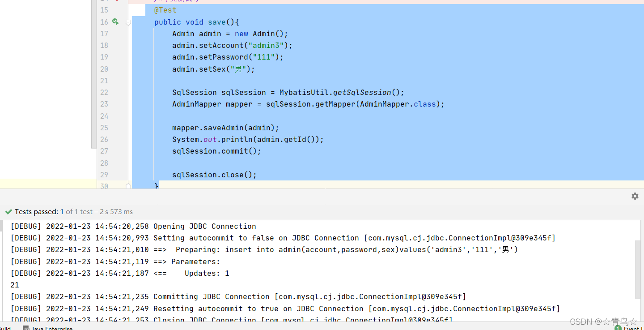Click the setPassword("111") line
The width and height of the screenshot is (644, 330).
click(228, 57)
